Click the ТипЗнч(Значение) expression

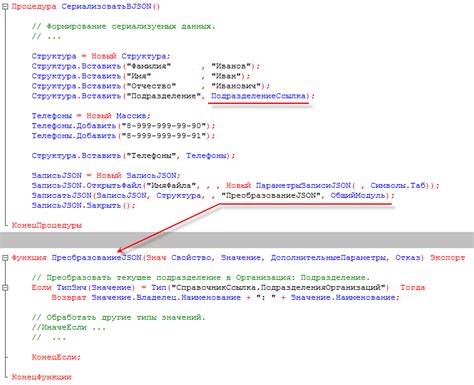click(x=96, y=287)
